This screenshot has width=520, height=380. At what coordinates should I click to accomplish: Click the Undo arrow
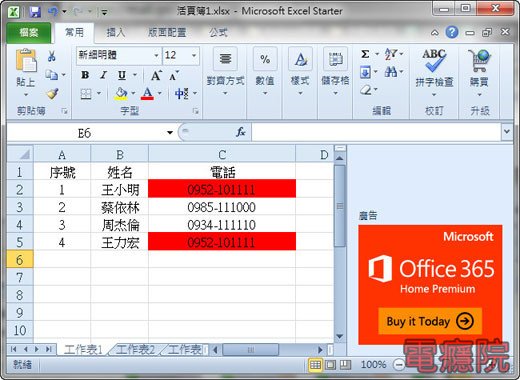point(52,12)
